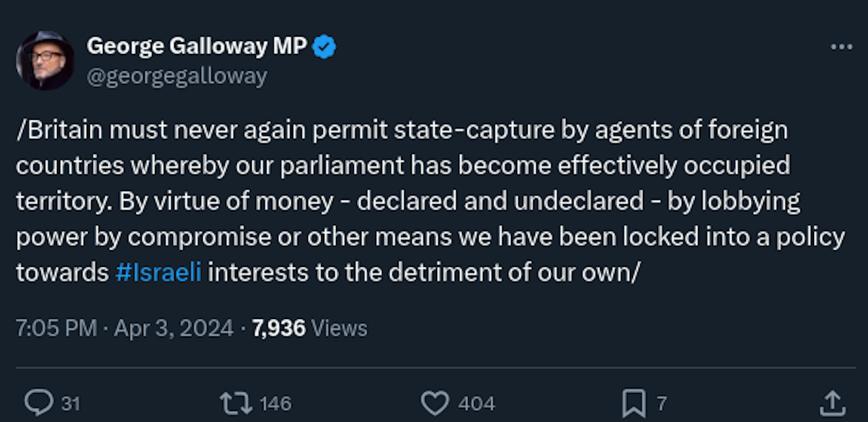Click the bookmark count number 7
Screen dimensions: 868x422
click(662, 404)
